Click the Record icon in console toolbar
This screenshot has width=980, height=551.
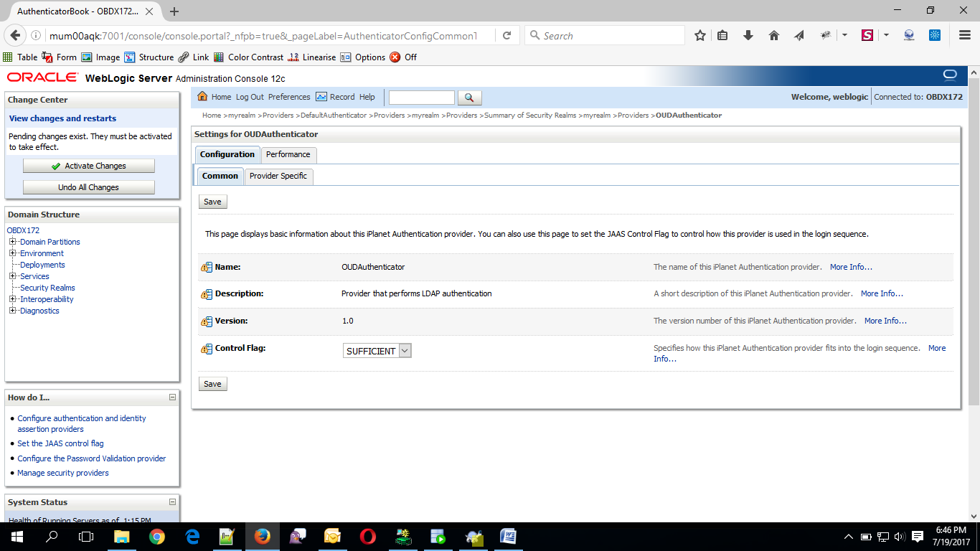coord(321,97)
